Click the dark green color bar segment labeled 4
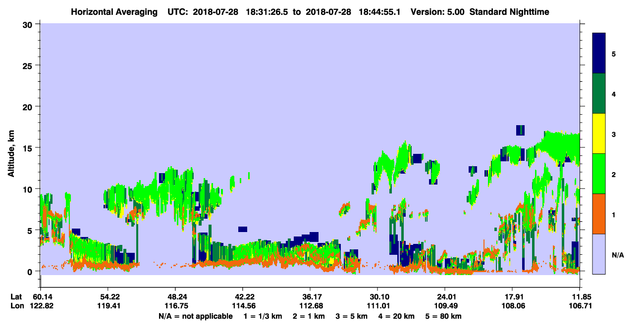 tap(599, 94)
